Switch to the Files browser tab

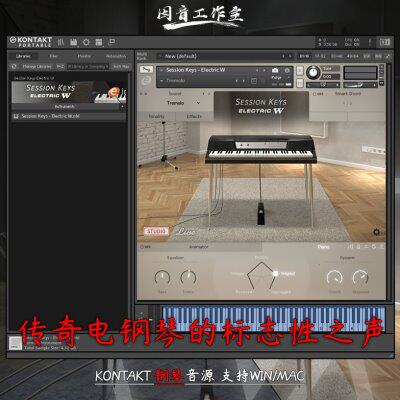point(53,56)
